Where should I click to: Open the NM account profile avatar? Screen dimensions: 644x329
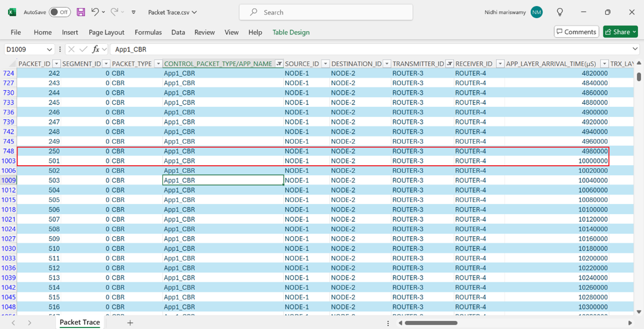pos(536,12)
